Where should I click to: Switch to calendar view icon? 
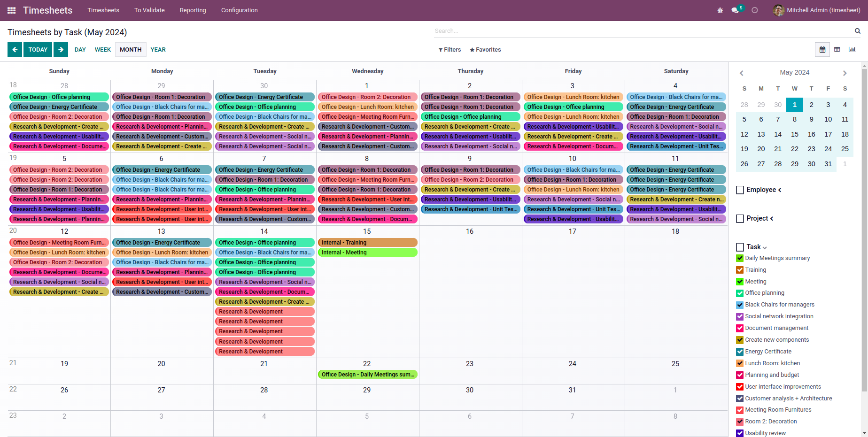(822, 50)
